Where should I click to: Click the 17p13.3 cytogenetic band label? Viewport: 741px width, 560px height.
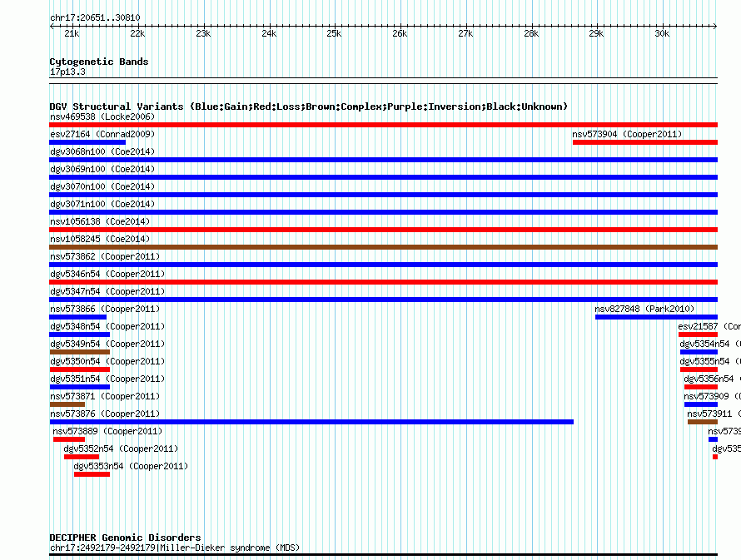pyautogui.click(x=67, y=72)
